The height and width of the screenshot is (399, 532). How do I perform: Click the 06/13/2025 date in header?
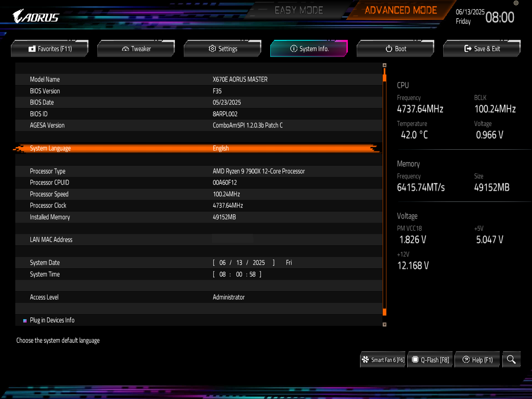pos(470,12)
